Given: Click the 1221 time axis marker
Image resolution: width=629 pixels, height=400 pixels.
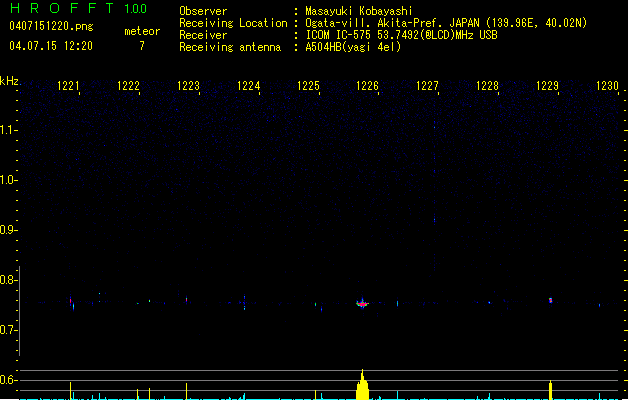Looking at the screenshot, I should pyautogui.click(x=68, y=86).
